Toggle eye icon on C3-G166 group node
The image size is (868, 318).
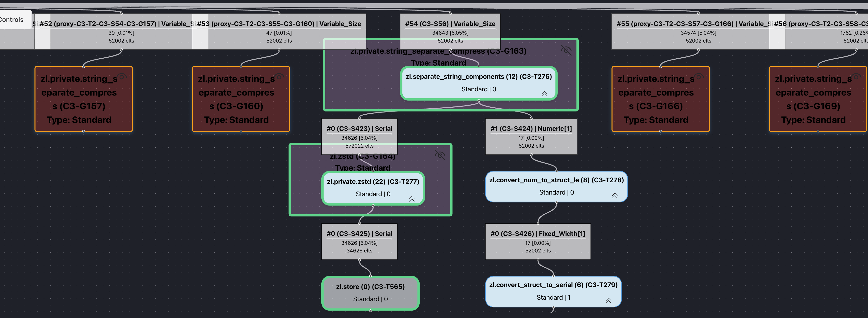(x=699, y=76)
